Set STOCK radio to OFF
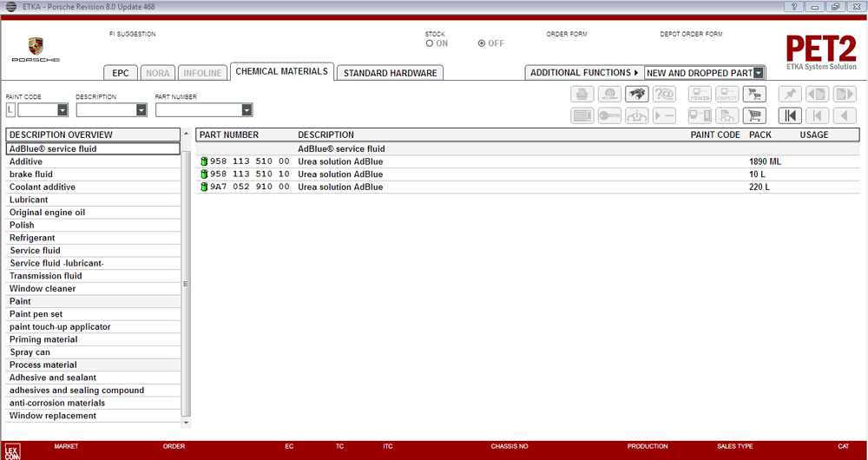868x460 pixels. coord(482,43)
